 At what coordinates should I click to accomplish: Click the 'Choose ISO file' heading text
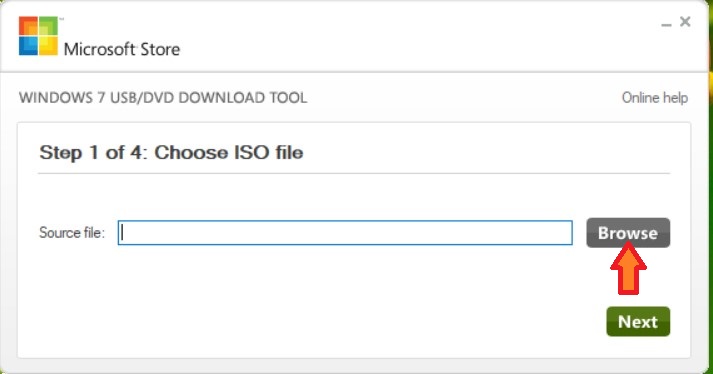[229, 152]
